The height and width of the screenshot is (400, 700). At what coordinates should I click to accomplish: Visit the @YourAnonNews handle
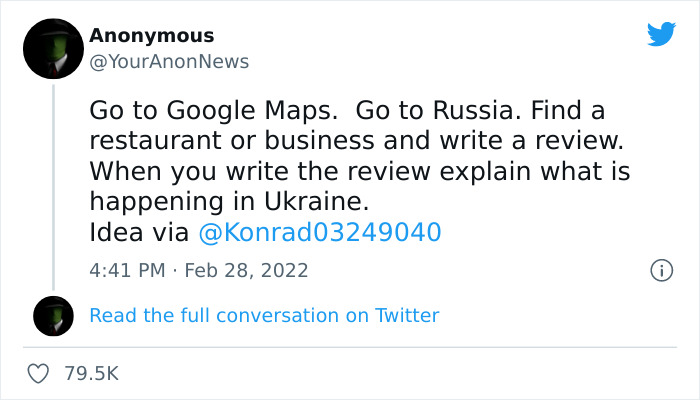(169, 62)
